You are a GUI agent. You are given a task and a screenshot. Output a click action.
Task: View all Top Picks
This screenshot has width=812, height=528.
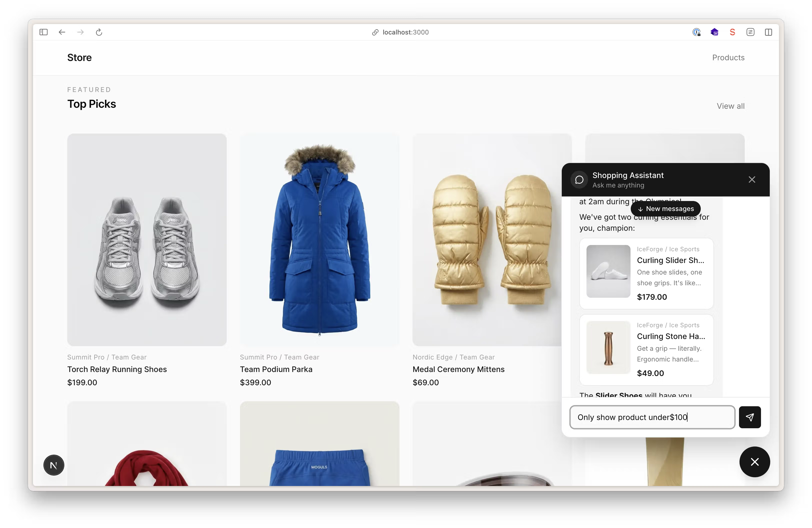coord(730,106)
